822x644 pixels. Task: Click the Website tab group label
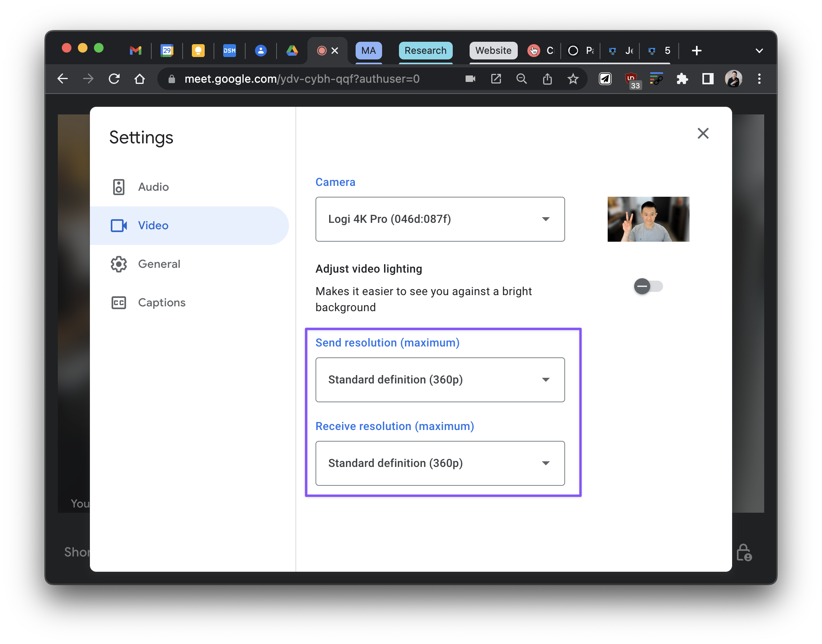(493, 51)
